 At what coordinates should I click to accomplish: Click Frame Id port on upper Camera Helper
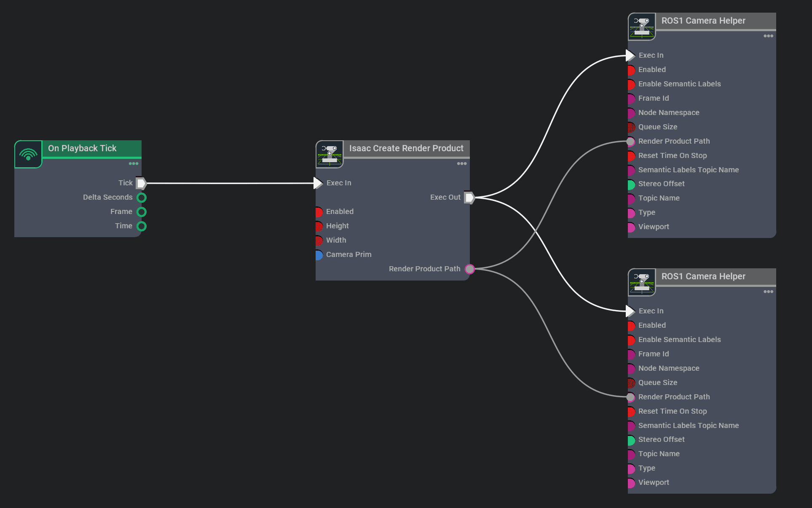point(631,99)
